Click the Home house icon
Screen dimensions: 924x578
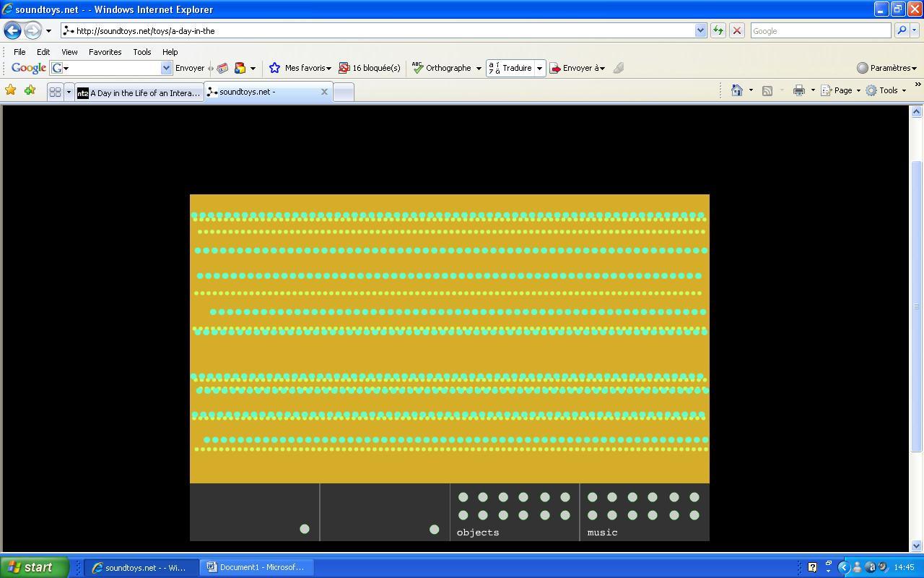(x=737, y=90)
